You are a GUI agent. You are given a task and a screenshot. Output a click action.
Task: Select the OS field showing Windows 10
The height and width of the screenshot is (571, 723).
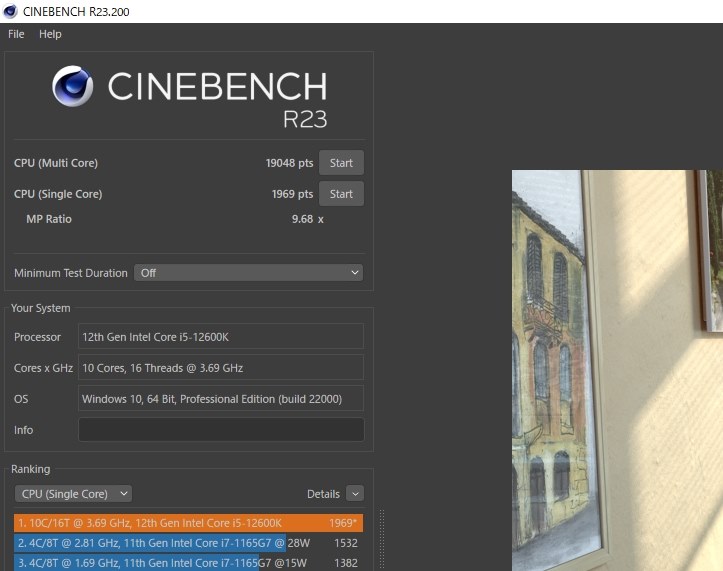click(x=220, y=399)
